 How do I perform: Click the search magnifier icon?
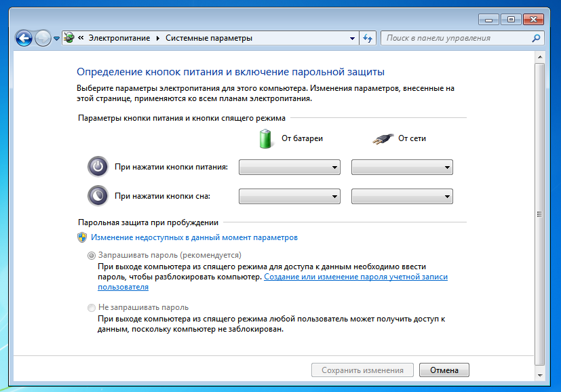point(536,38)
